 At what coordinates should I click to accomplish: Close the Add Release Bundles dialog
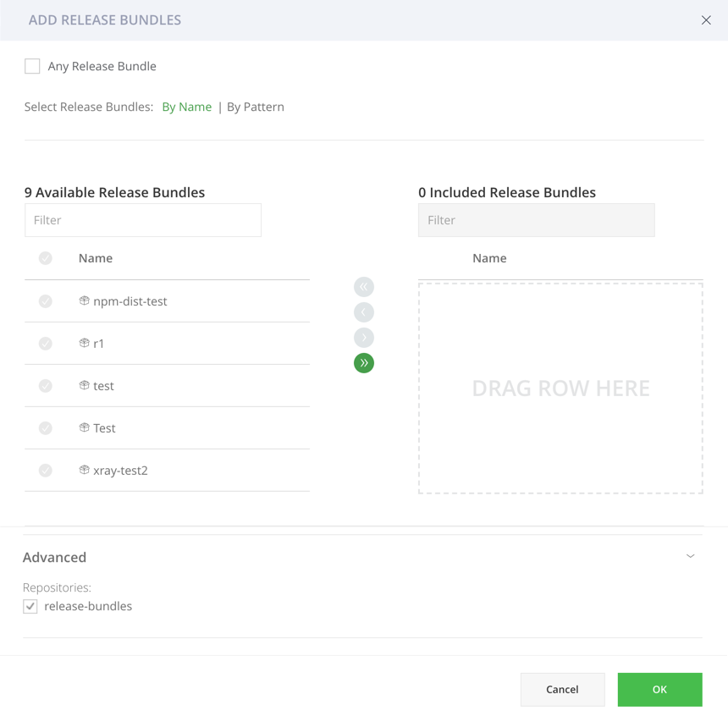pyautogui.click(x=707, y=19)
